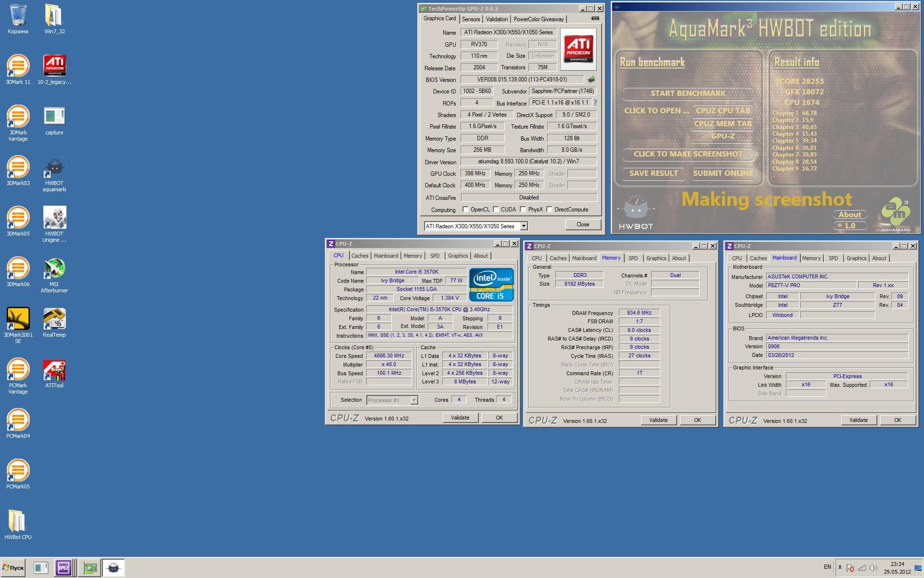
Task: Click the GPU-Z button in AquaMark
Action: tap(723, 136)
